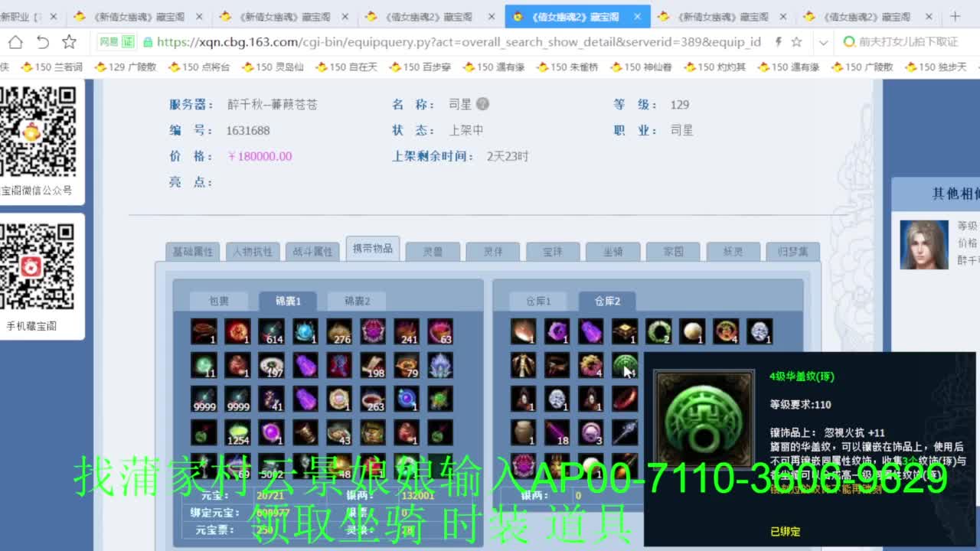Open the 灵兽 tab
This screenshot has height=551, width=980.
pos(433,252)
